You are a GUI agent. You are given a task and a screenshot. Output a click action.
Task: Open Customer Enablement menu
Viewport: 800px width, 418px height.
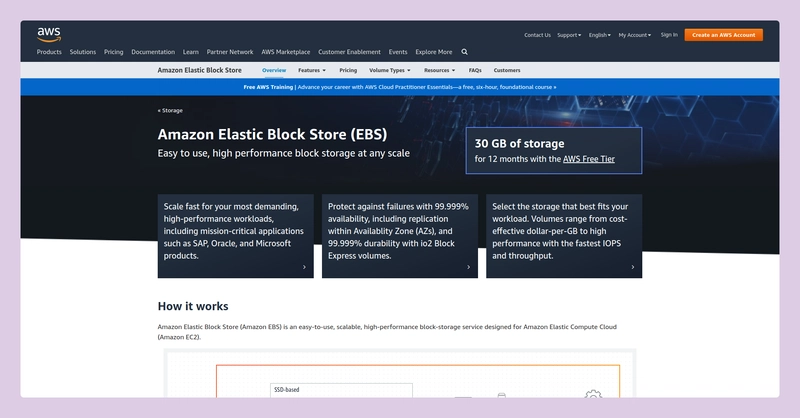click(x=349, y=52)
